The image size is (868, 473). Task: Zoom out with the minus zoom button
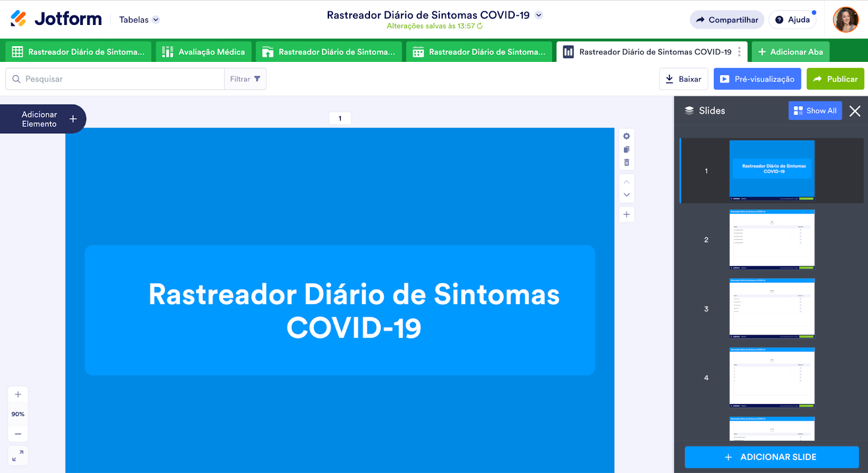pyautogui.click(x=18, y=434)
